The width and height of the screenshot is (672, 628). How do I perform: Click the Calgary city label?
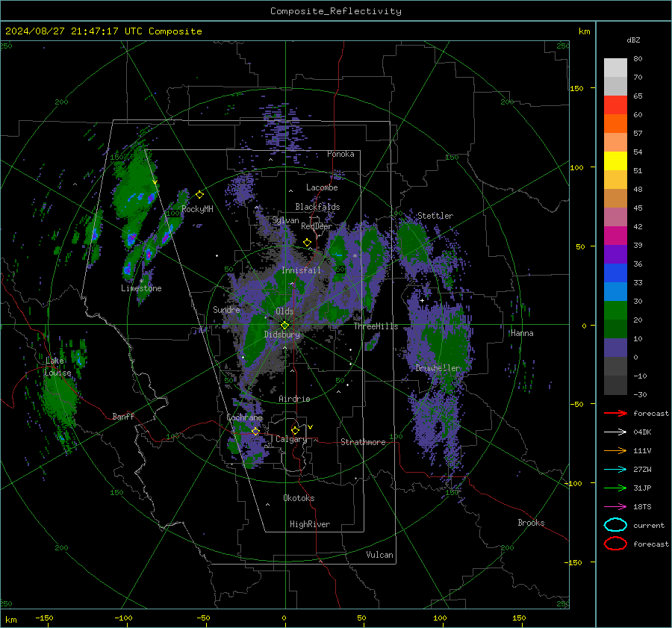pos(291,439)
